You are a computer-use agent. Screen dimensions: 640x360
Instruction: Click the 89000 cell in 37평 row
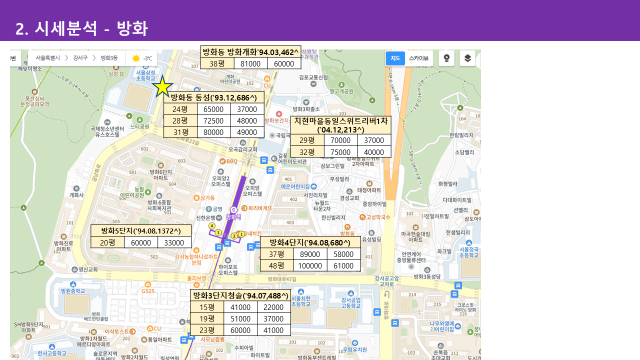pos(310,254)
